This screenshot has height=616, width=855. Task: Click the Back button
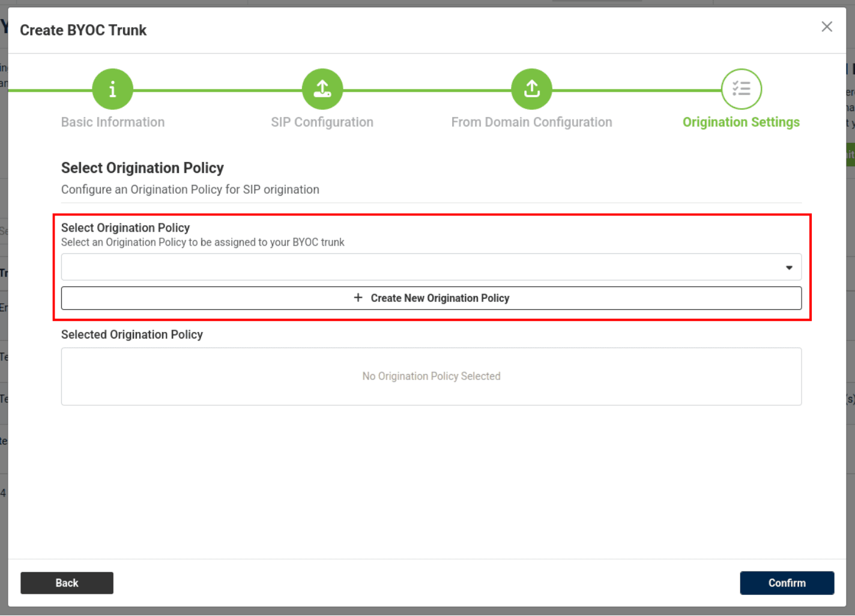click(67, 583)
